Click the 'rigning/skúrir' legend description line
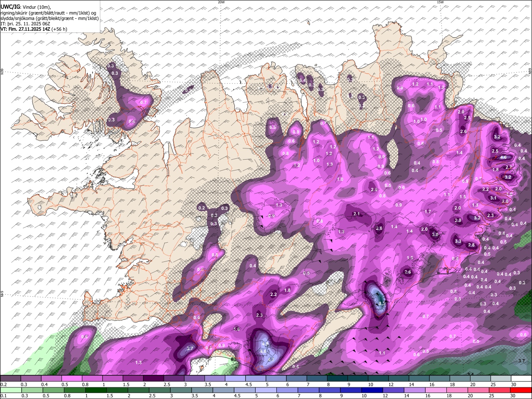The image size is (532, 399). (48, 13)
